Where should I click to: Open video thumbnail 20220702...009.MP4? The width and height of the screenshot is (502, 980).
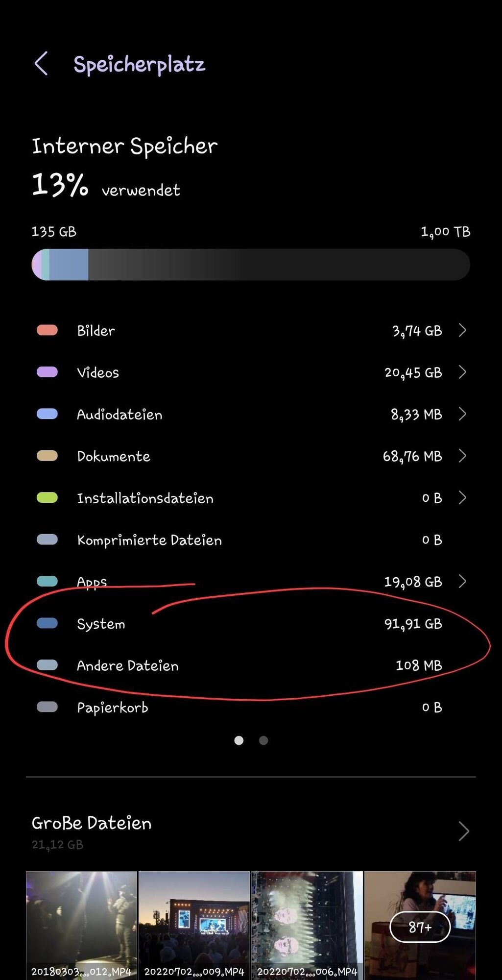pos(194,925)
